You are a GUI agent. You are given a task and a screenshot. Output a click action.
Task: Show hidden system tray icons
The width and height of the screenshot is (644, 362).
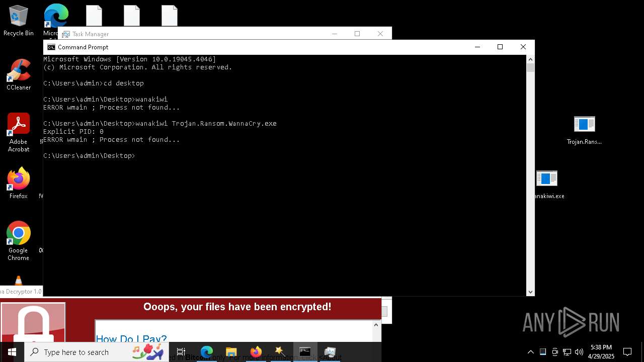[x=531, y=352]
